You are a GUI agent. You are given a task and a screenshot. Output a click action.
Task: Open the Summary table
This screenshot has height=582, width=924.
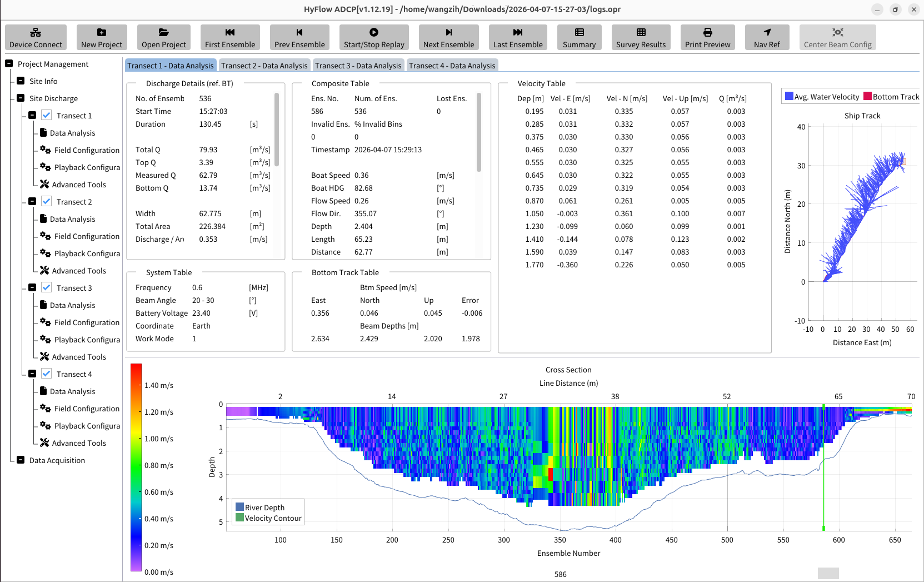click(x=579, y=37)
